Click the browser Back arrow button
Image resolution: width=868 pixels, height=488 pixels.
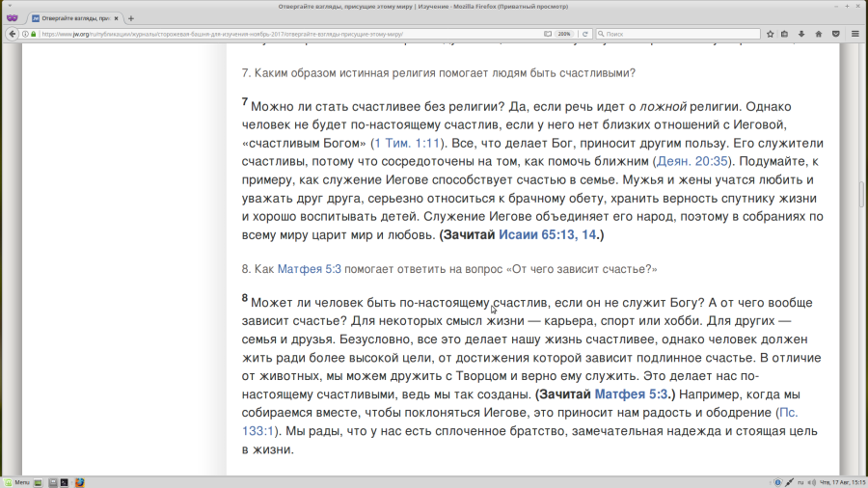(x=13, y=34)
